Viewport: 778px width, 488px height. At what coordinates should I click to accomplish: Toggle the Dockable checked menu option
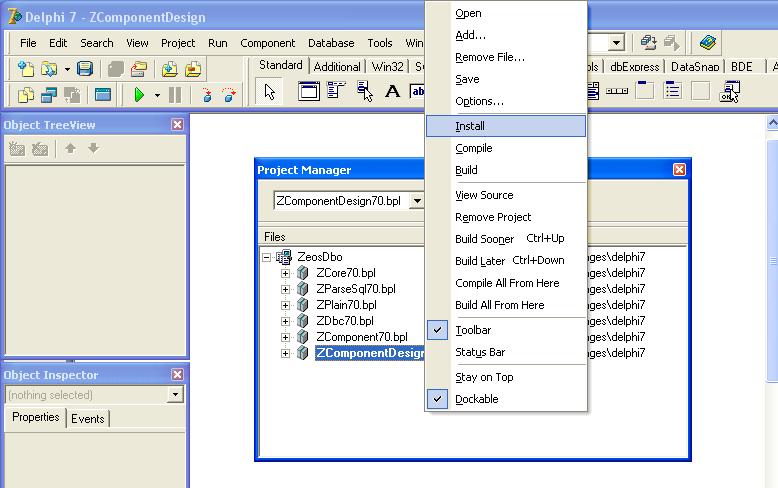[x=476, y=399]
